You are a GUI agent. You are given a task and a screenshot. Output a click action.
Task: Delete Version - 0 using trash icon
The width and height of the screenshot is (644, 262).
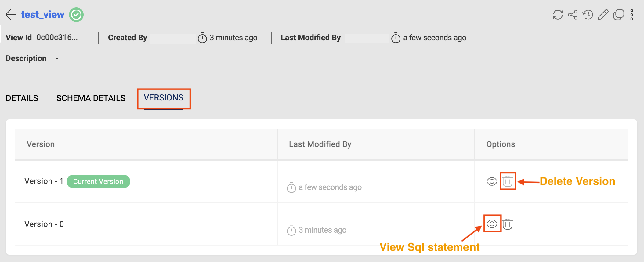pos(508,224)
